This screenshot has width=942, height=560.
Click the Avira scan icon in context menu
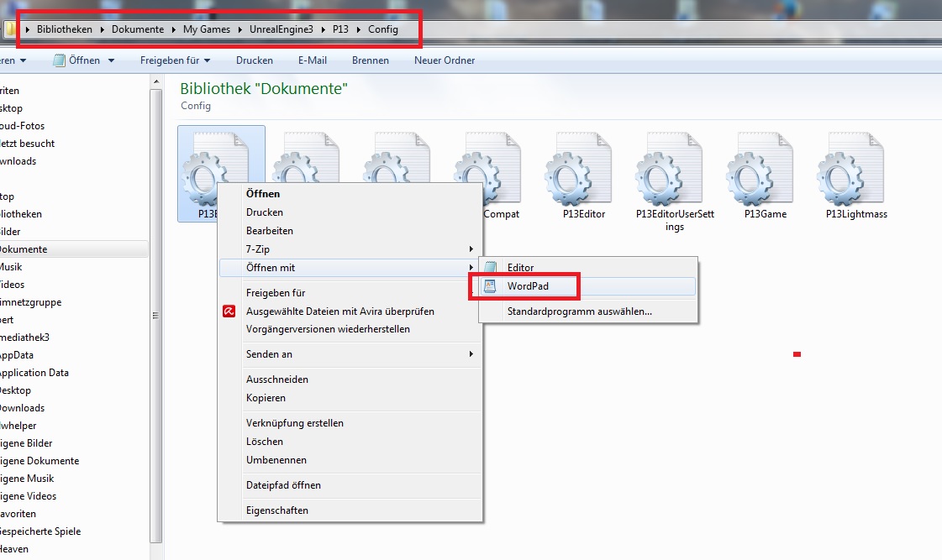[x=229, y=311]
